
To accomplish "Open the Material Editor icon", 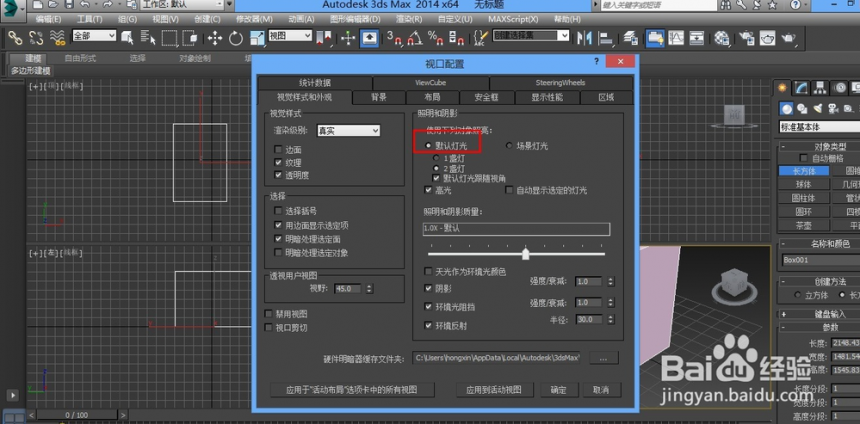I will (x=722, y=38).
